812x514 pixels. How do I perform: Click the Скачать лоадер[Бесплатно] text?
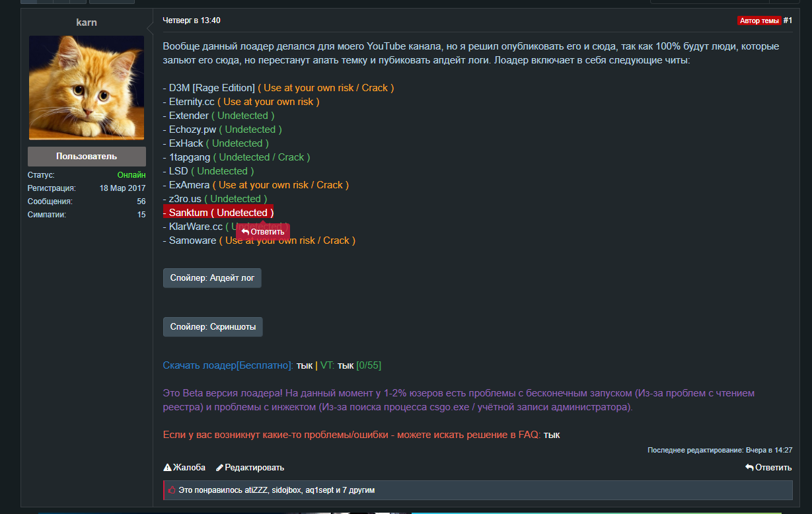pos(228,365)
